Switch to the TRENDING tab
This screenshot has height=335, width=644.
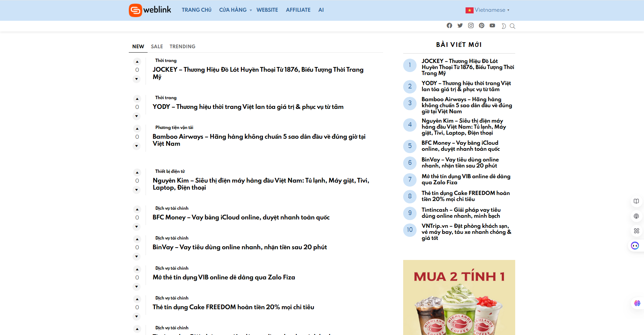pyautogui.click(x=182, y=47)
